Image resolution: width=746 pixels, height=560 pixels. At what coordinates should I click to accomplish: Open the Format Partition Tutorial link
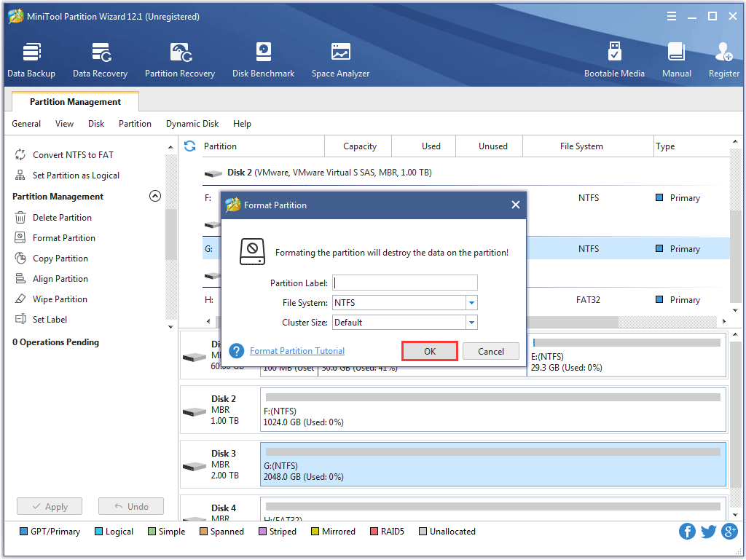coord(297,351)
